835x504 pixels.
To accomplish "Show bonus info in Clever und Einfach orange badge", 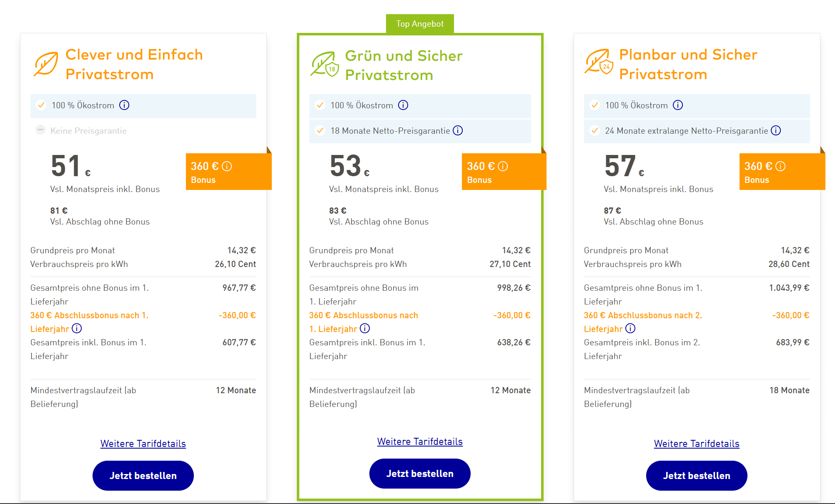I will tap(227, 167).
